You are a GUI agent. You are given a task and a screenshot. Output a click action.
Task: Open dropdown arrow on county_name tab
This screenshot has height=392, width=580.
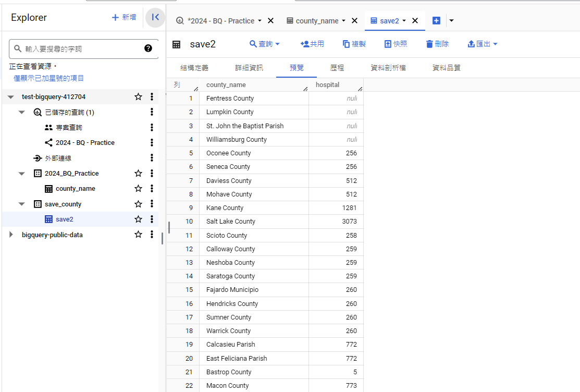coord(343,21)
